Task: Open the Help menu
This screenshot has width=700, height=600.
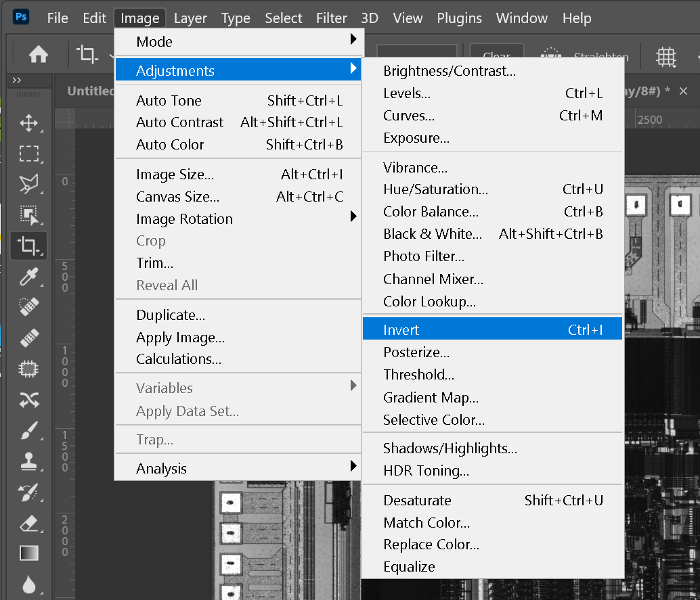Action: (x=577, y=18)
